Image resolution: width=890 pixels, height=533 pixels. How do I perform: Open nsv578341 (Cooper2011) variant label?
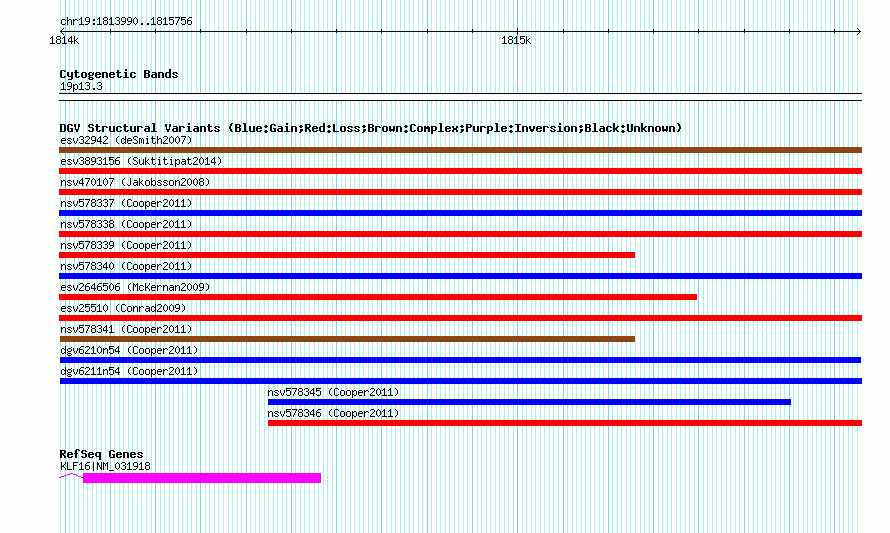(126, 329)
